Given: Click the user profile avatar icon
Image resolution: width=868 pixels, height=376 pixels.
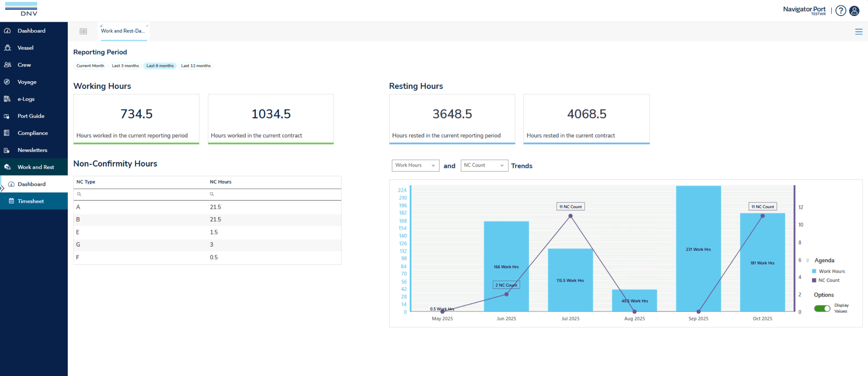Looking at the screenshot, I should tap(854, 11).
